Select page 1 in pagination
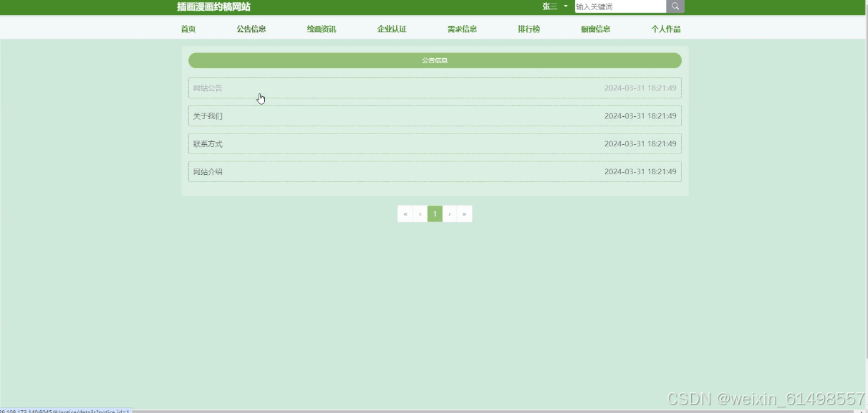Image resolution: width=868 pixels, height=413 pixels. point(435,214)
